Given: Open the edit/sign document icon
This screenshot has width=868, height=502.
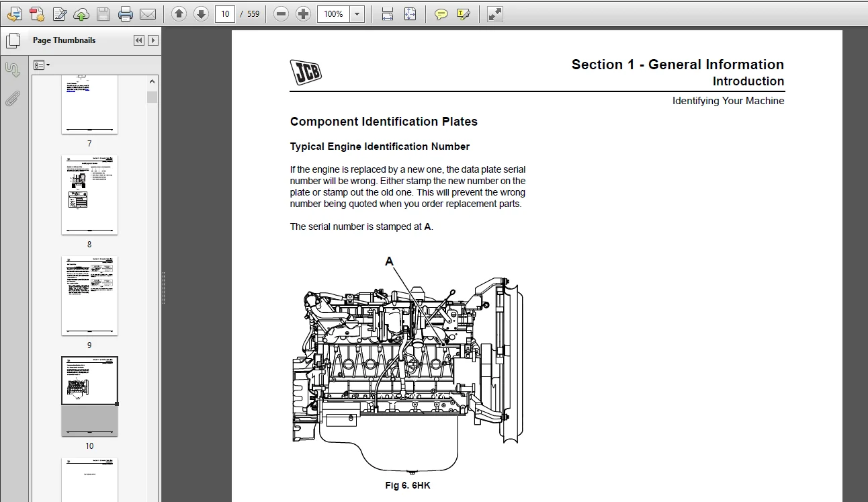Looking at the screenshot, I should pyautogui.click(x=59, y=13).
